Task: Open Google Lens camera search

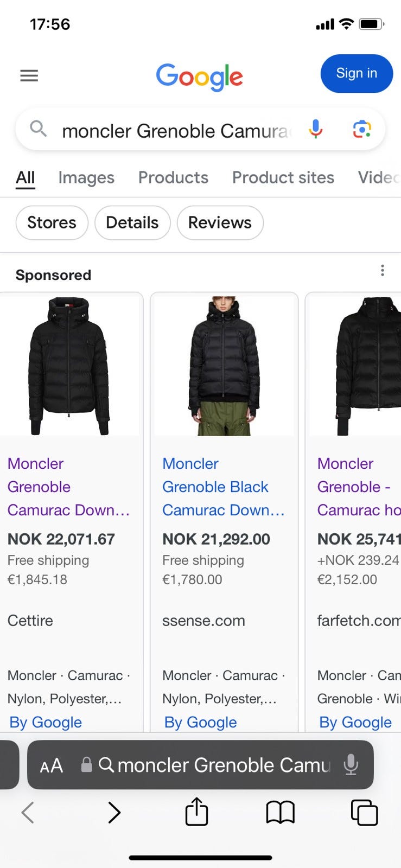Action: pyautogui.click(x=362, y=130)
